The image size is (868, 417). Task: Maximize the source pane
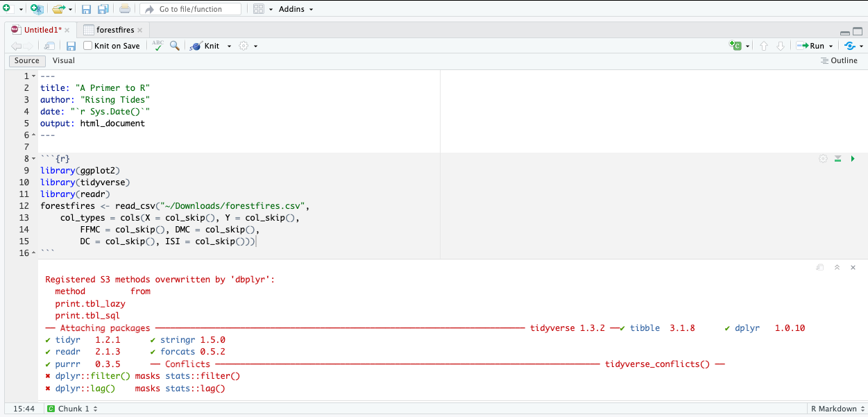[x=858, y=32]
